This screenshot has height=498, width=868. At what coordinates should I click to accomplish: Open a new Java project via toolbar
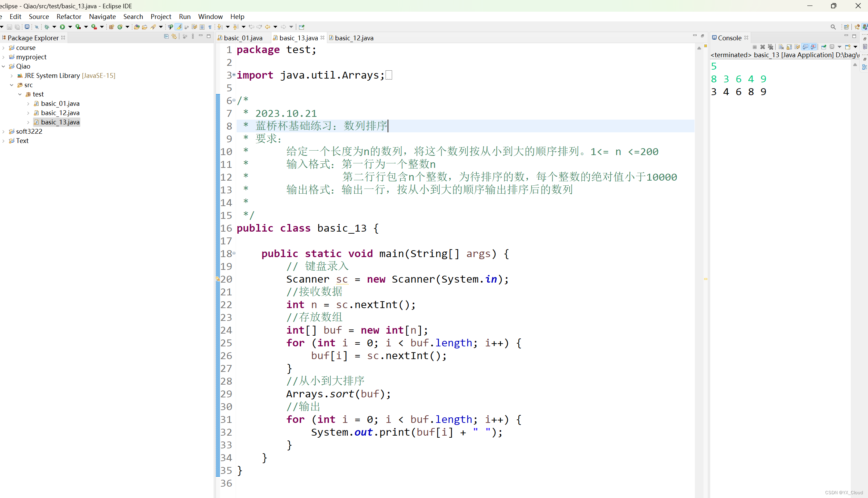pos(111,27)
